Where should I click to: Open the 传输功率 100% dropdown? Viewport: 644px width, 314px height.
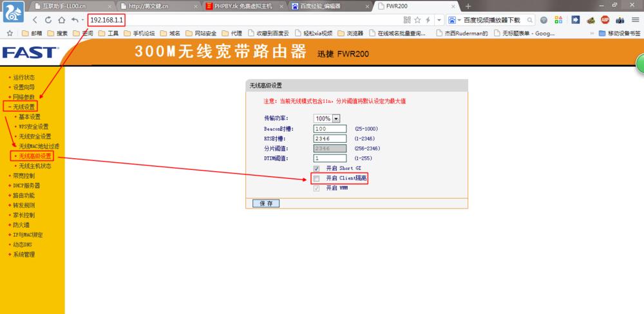pos(327,118)
